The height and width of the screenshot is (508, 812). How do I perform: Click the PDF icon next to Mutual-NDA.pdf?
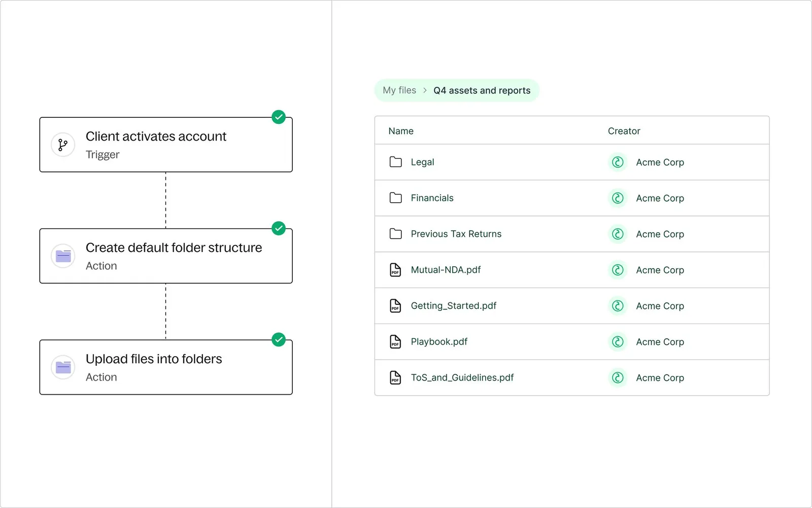pyautogui.click(x=395, y=270)
